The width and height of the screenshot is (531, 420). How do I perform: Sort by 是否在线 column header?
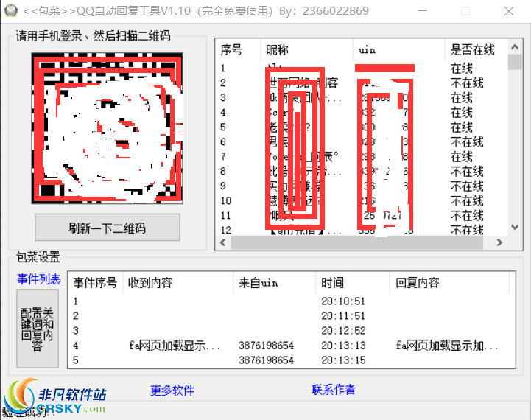click(477, 50)
